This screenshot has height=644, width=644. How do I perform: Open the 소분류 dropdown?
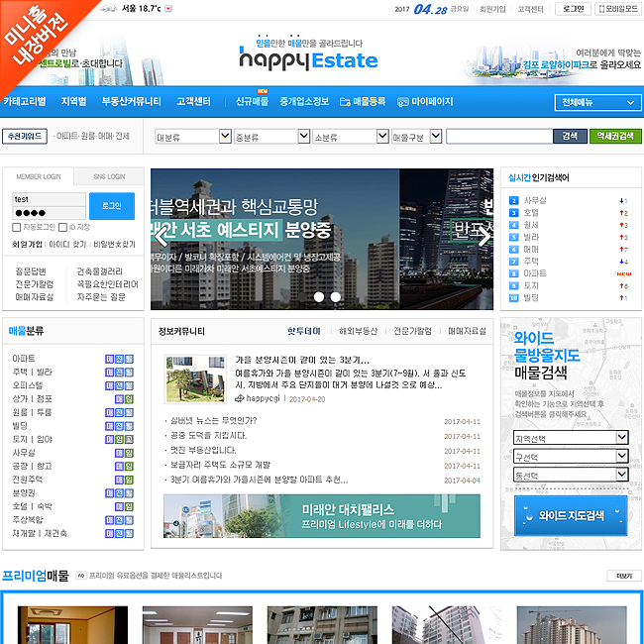(351, 137)
